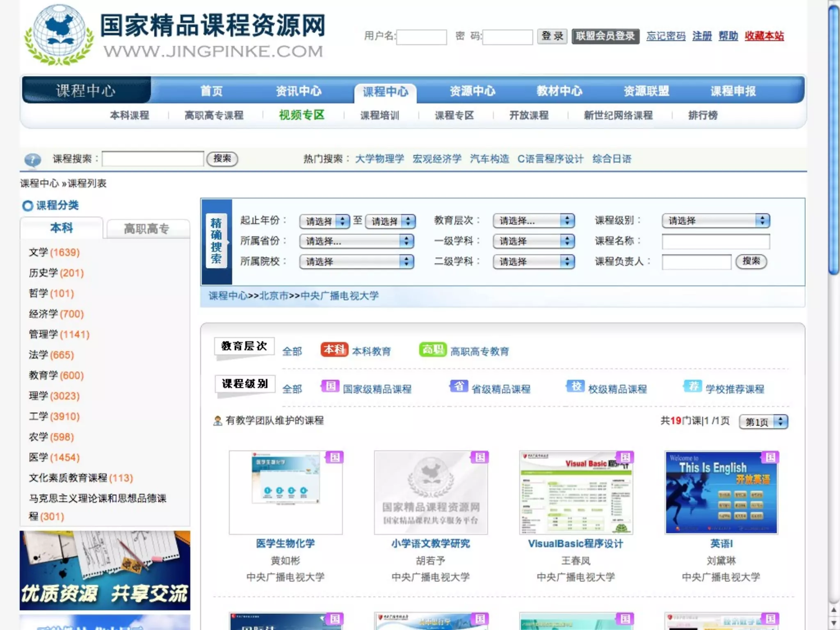Click the 联盟会员登录 button
Image resolution: width=840 pixels, height=630 pixels.
click(605, 36)
